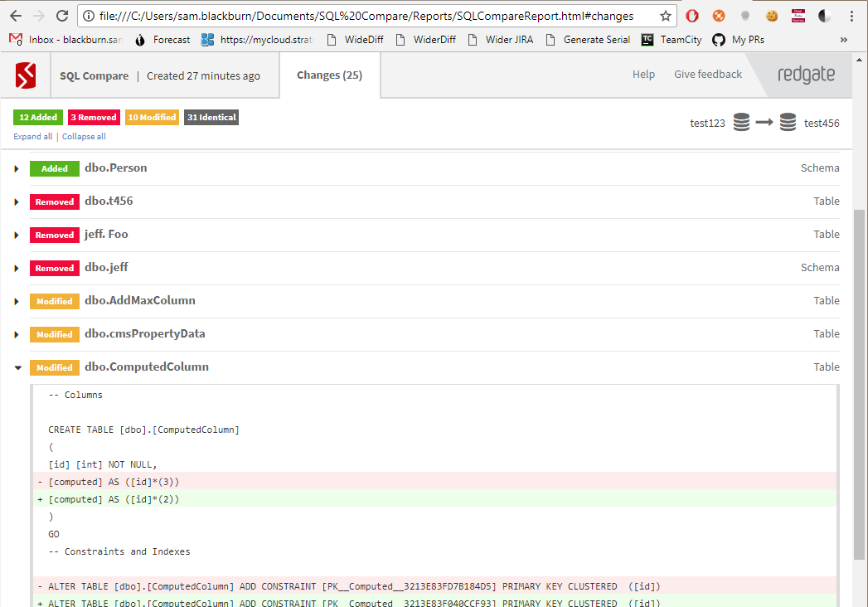Click the jeff. Foo object name

[106, 235]
